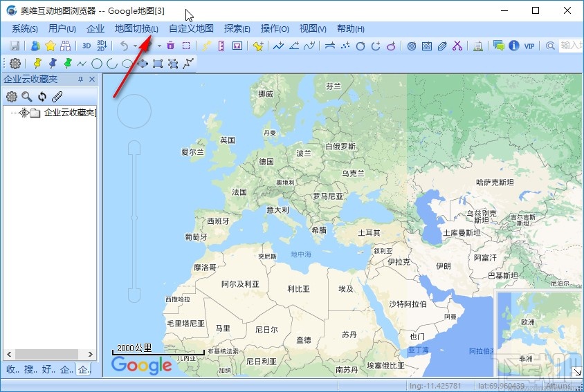
Task: Open the 企业 menu
Action: pos(95,28)
